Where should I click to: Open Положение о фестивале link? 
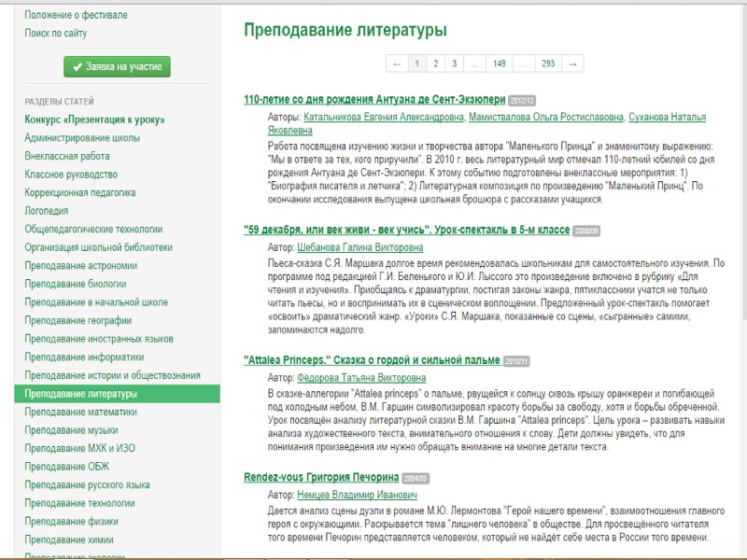point(76,15)
